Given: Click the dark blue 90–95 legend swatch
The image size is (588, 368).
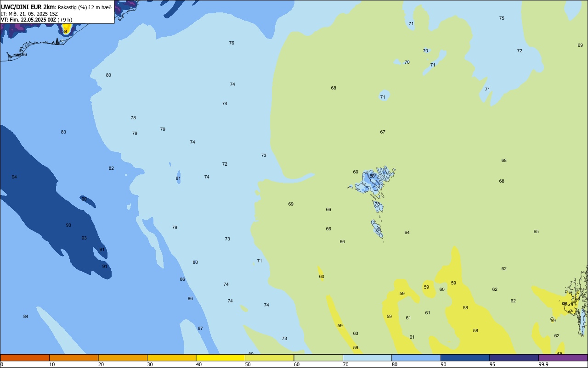Looking at the screenshot, I should pos(465,357).
